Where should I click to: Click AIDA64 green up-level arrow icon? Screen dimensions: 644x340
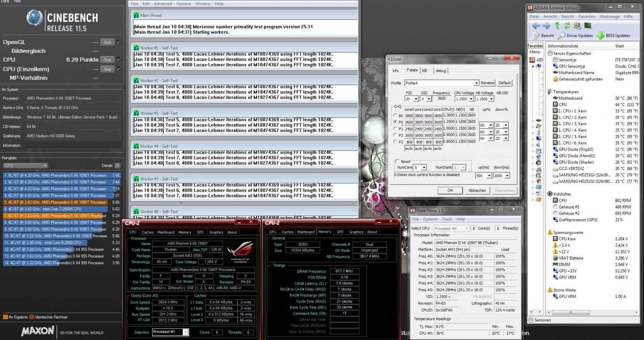click(557, 25)
